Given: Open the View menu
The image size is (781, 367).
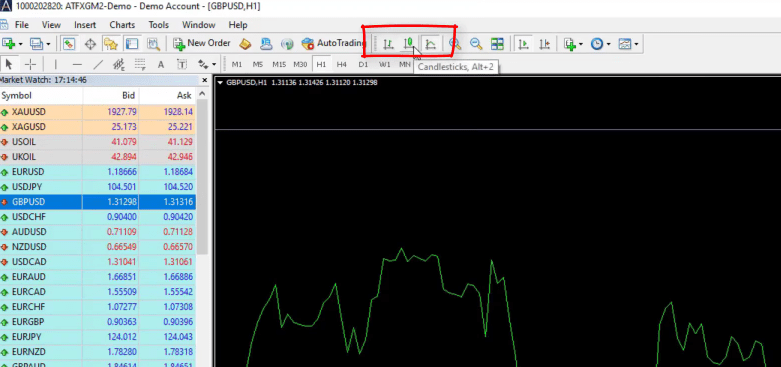Looking at the screenshot, I should (x=51, y=25).
